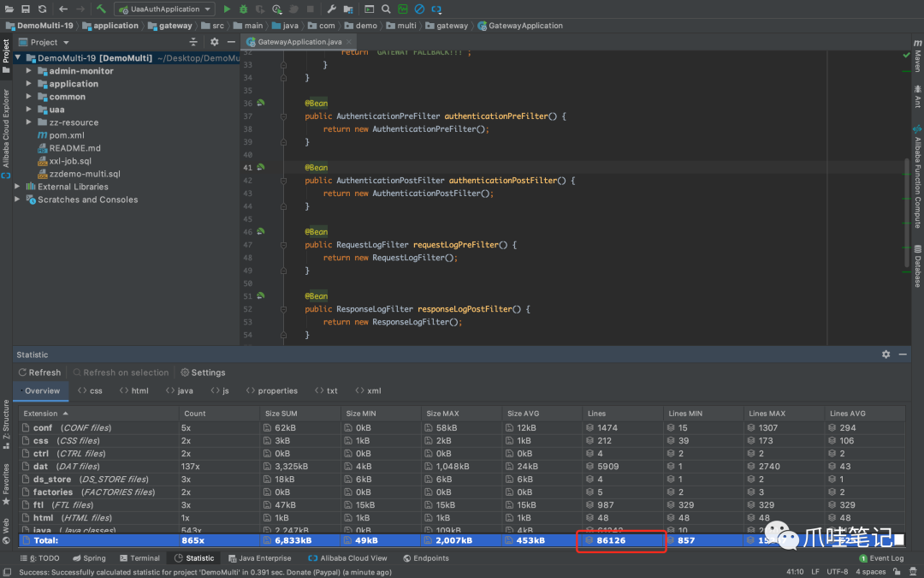The image size is (924, 578).
Task: Click the editor vertical scrollbar
Action: point(906,212)
